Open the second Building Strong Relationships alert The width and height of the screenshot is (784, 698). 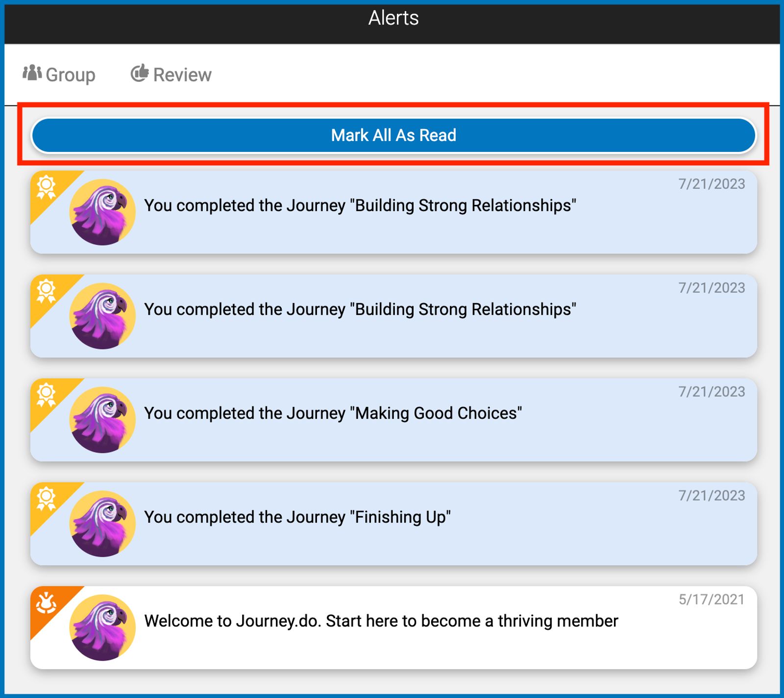click(393, 316)
